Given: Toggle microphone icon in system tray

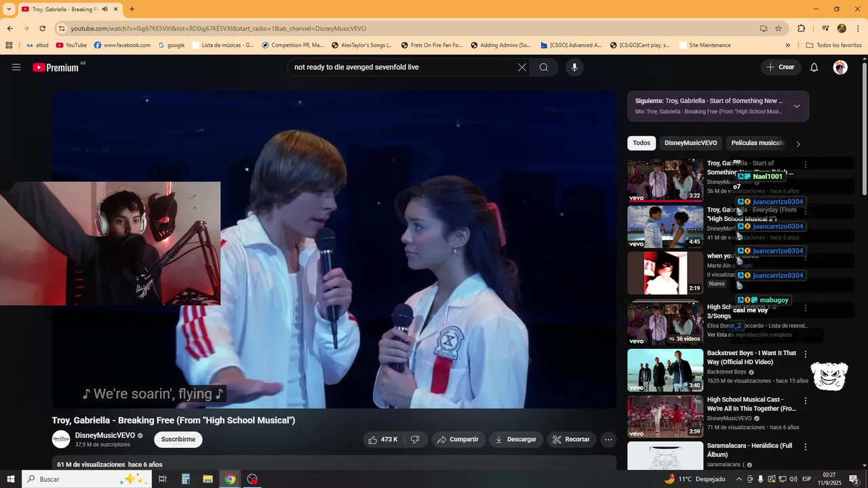Looking at the screenshot, I should [x=761, y=479].
